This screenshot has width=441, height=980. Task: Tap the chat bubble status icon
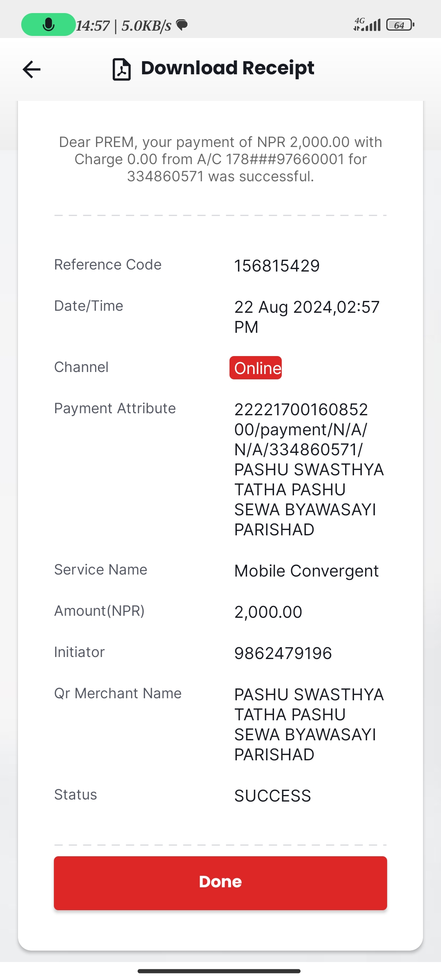coord(182,25)
